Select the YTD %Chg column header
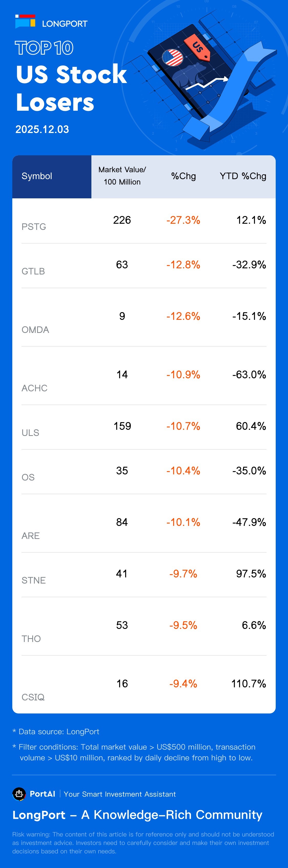 click(243, 176)
